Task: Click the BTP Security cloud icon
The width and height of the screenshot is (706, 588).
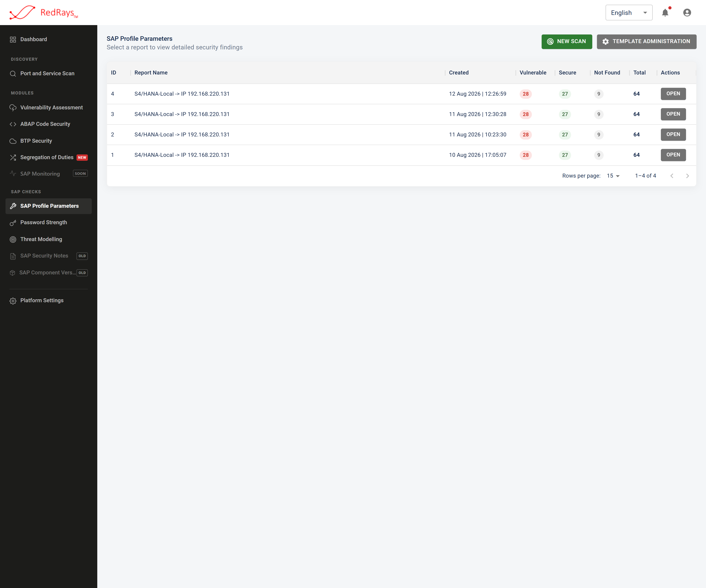Action: 13,141
